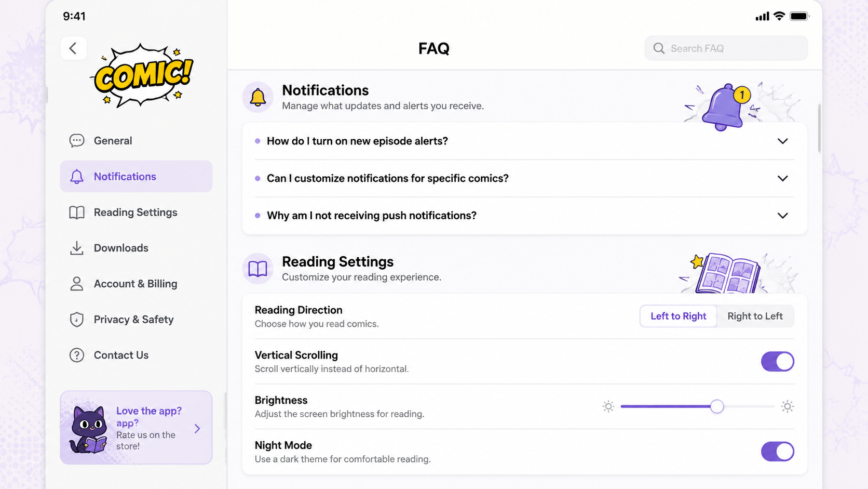
Task: Disable the Night Mode switch
Action: (777, 452)
